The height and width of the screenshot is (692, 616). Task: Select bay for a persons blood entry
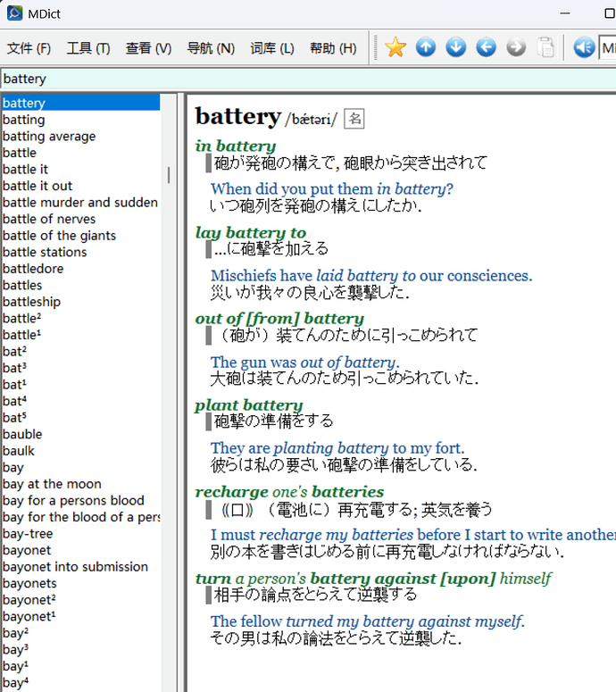[73, 500]
